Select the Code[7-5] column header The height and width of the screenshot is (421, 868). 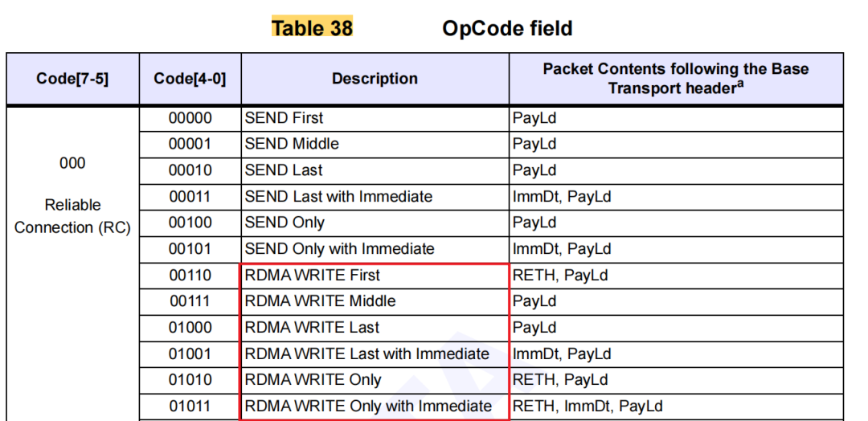[72, 79]
